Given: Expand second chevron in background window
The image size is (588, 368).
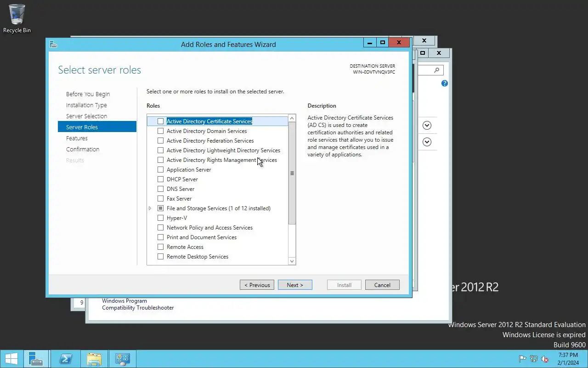Looking at the screenshot, I should [427, 142].
